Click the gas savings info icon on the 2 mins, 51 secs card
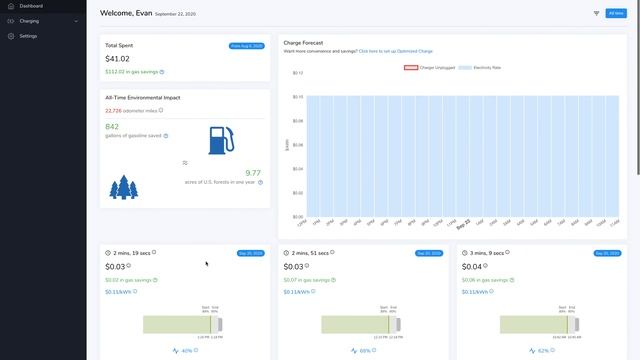Screen dimensions: 640x360 [333, 280]
